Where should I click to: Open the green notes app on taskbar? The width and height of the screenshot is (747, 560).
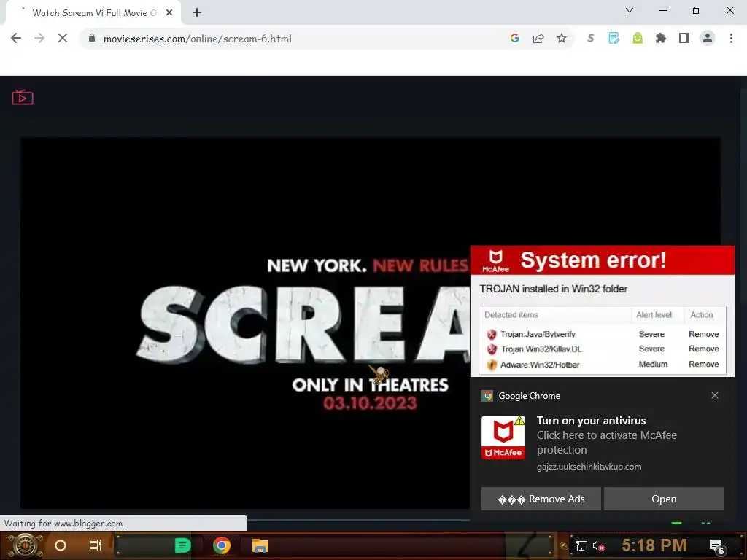[x=182, y=545]
